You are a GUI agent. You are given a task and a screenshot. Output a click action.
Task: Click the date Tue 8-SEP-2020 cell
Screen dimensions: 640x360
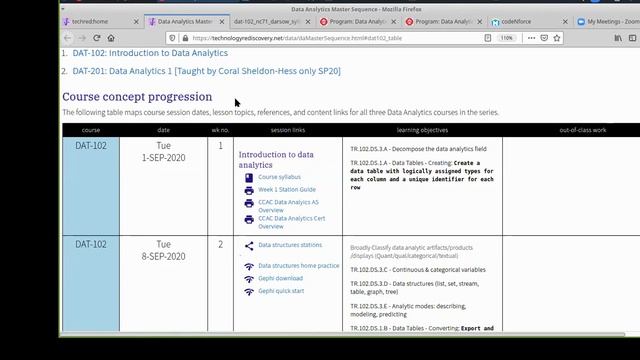(x=163, y=284)
